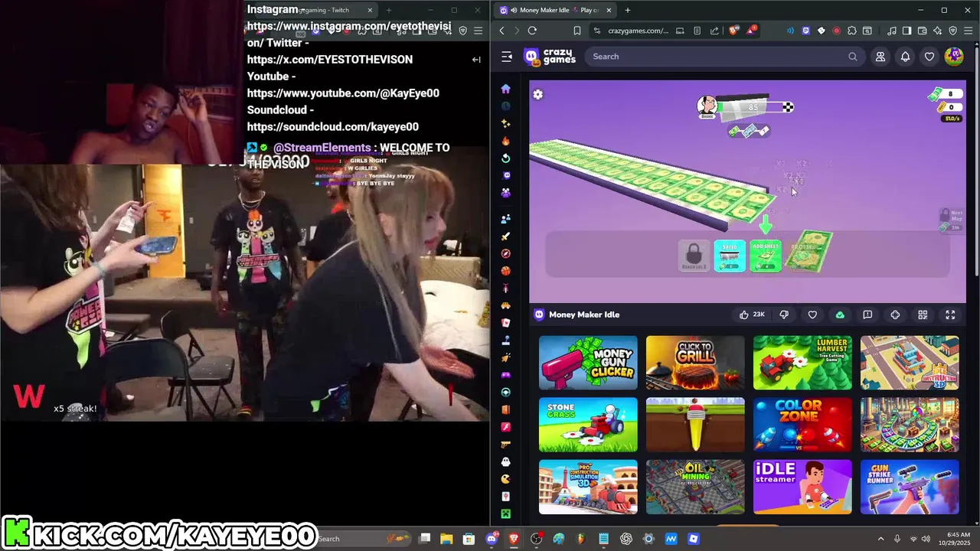Add Money Maker Idle to favorites heart
This screenshot has height=551, width=980.
[812, 315]
